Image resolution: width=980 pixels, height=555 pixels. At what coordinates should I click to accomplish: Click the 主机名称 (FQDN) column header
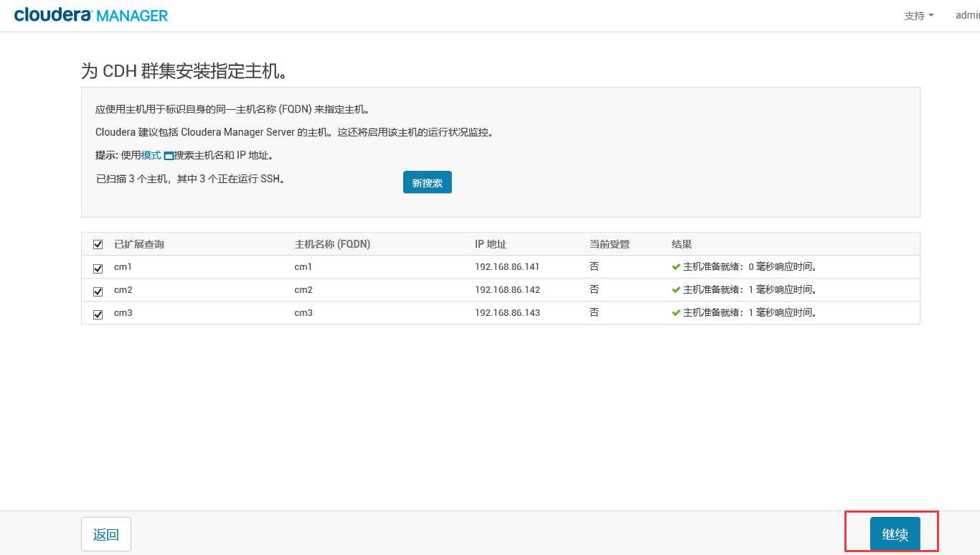point(332,244)
